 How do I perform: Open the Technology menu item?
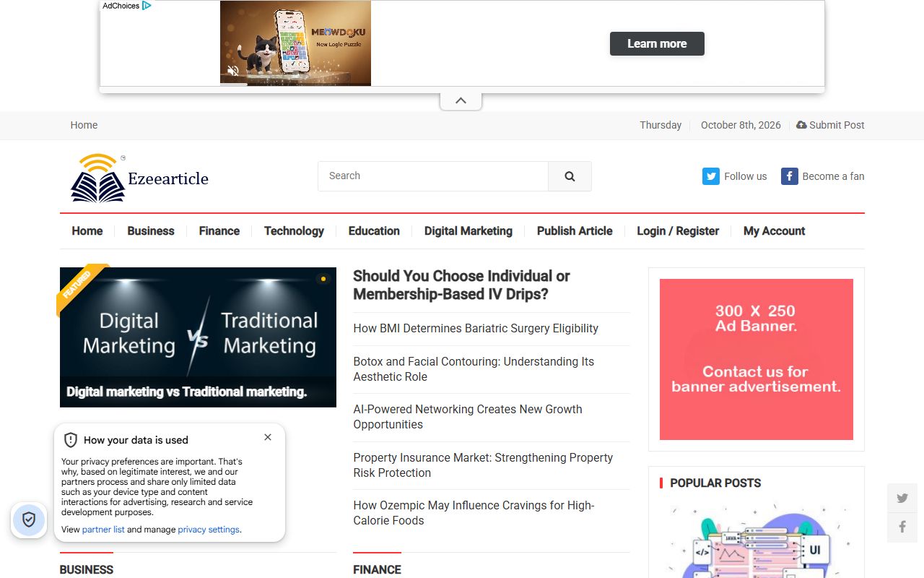(x=294, y=231)
